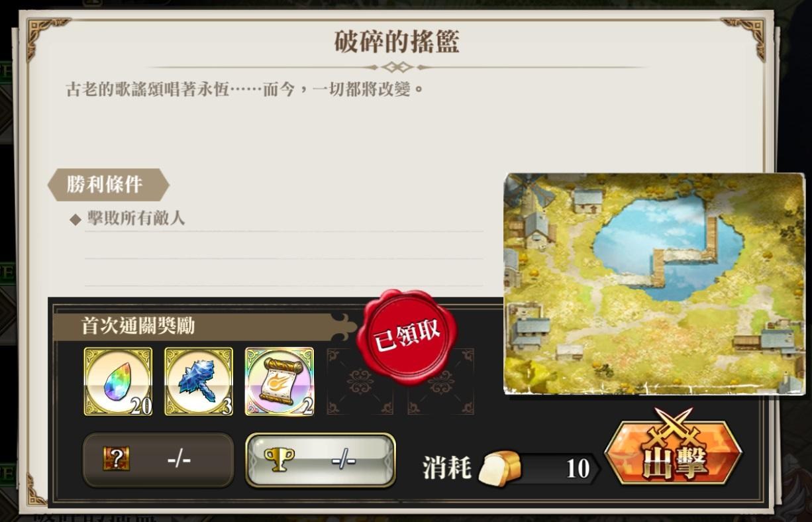Image resolution: width=812 pixels, height=522 pixels.
Task: Tap the rainbow crystal reward icon
Action: coord(118,382)
